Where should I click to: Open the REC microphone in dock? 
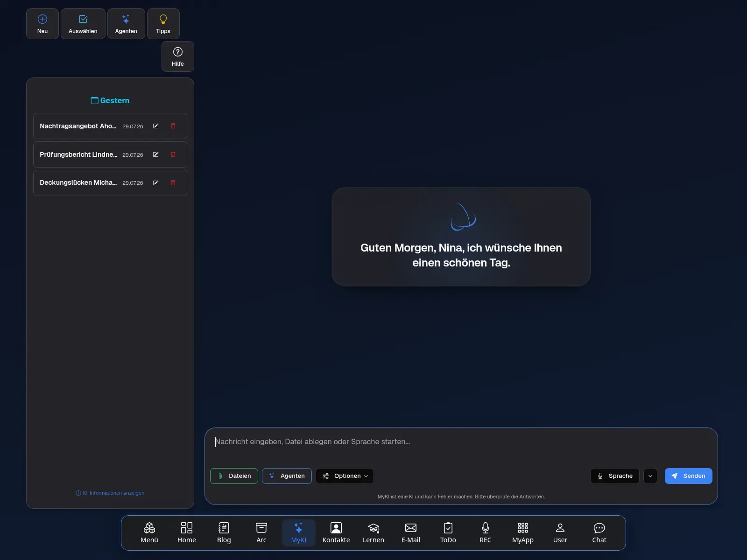pyautogui.click(x=486, y=533)
